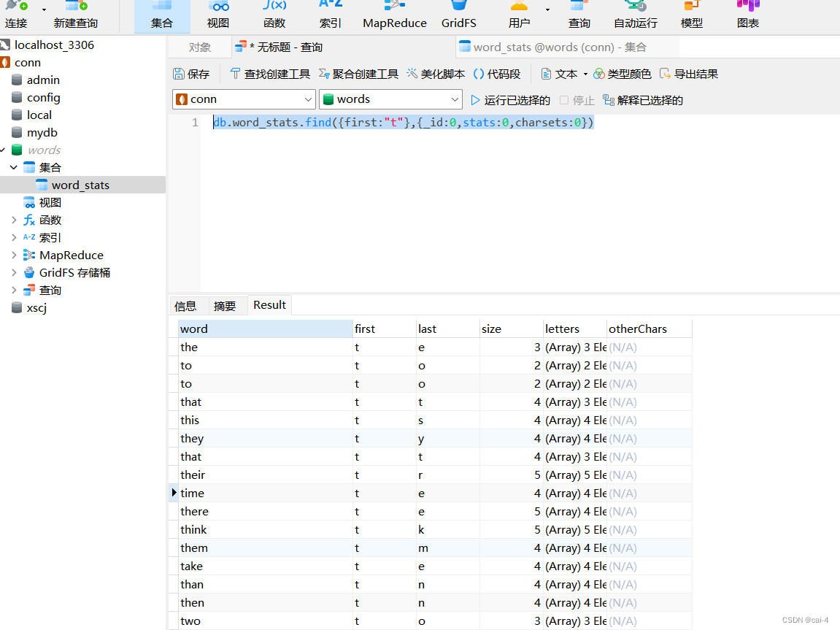This screenshot has width=840, height=630.
Task: Expand the 函数 functions node
Action: pos(14,220)
